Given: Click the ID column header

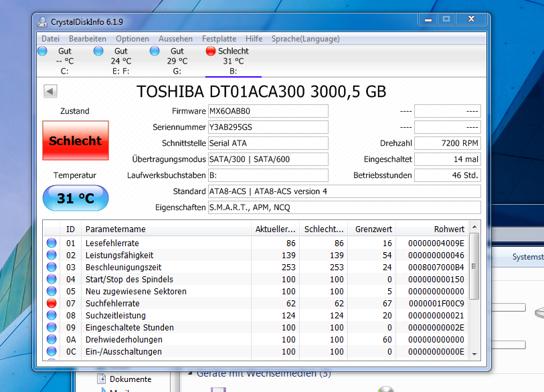Looking at the screenshot, I should 70,229.
